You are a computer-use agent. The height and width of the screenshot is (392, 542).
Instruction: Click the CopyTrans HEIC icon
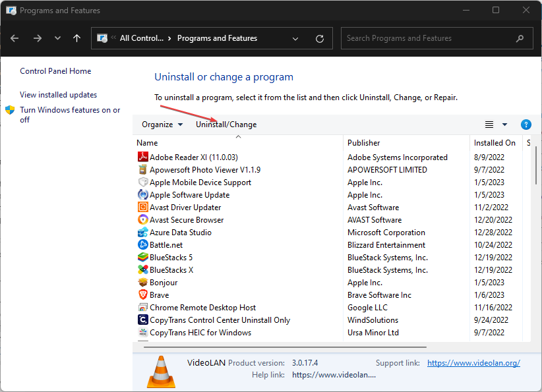pos(143,332)
